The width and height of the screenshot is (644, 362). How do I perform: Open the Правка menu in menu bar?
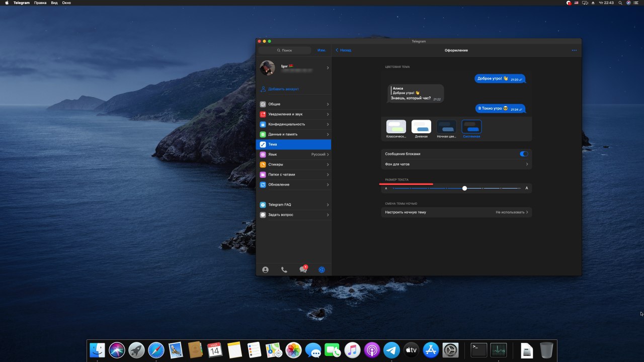coord(40,3)
